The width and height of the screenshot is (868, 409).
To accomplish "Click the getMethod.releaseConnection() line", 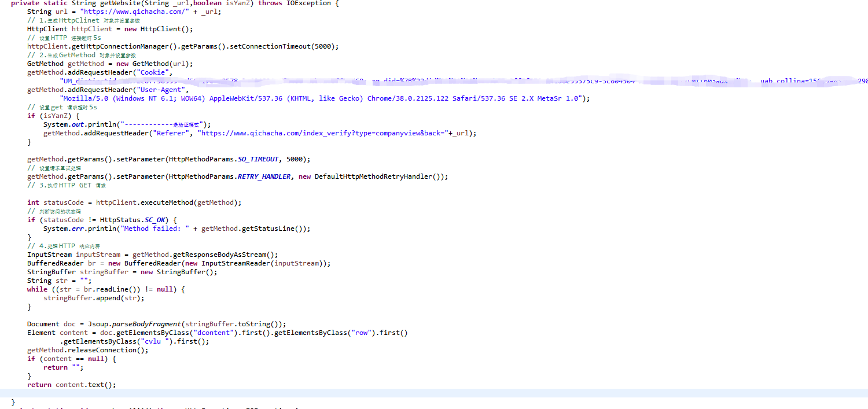I will [x=88, y=350].
